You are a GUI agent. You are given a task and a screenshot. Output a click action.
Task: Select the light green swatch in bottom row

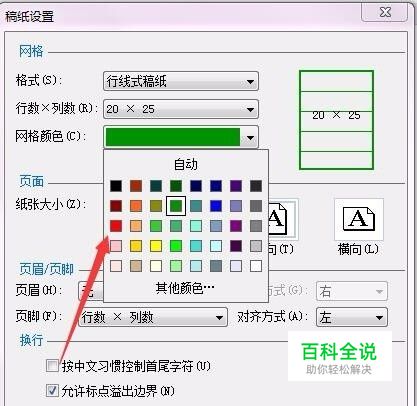[176, 266]
